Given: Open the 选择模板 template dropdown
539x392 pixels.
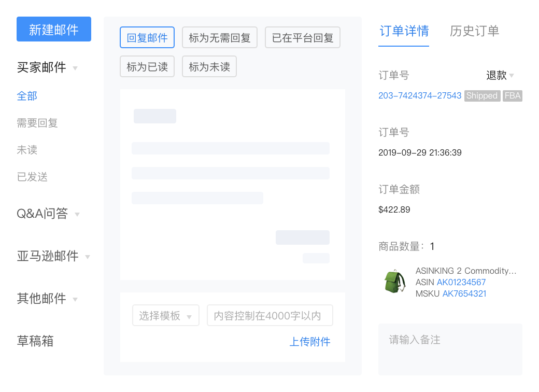Looking at the screenshot, I should pos(165,315).
